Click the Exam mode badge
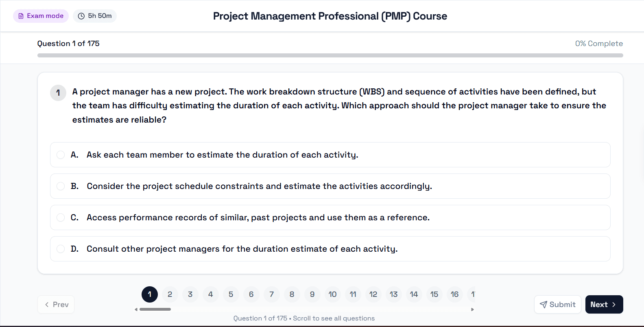 point(41,16)
